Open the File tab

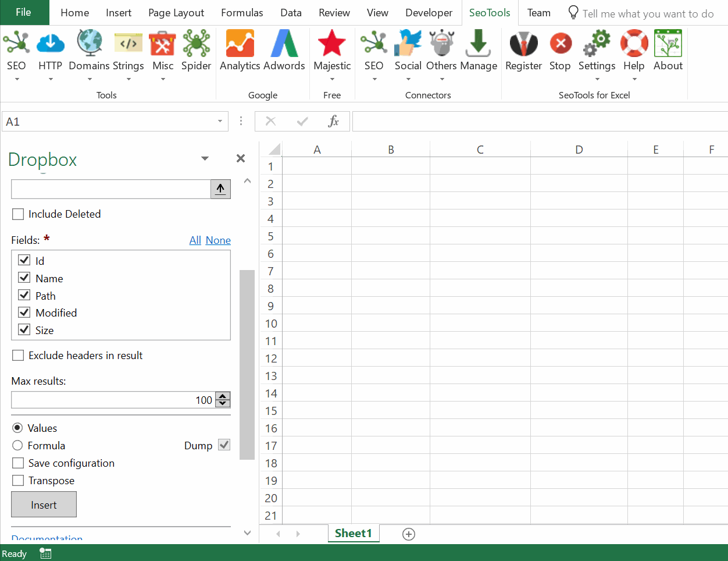click(24, 12)
